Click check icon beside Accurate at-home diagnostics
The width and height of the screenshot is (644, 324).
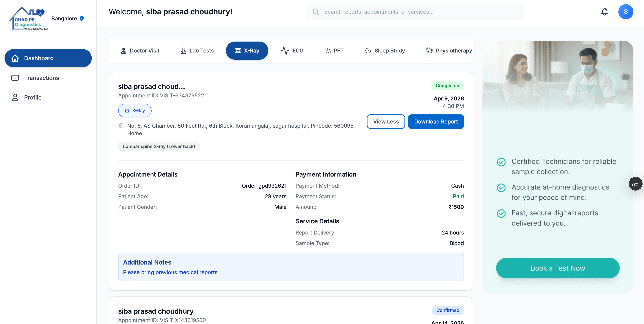(501, 188)
